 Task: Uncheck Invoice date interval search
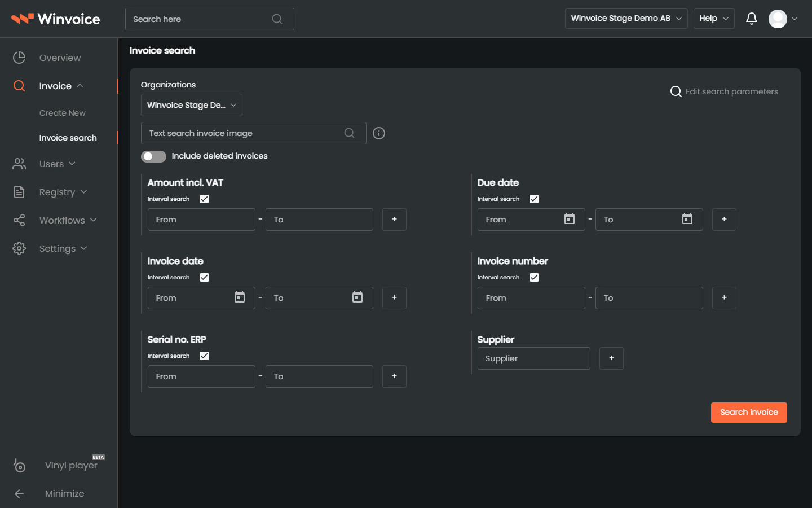coord(204,277)
